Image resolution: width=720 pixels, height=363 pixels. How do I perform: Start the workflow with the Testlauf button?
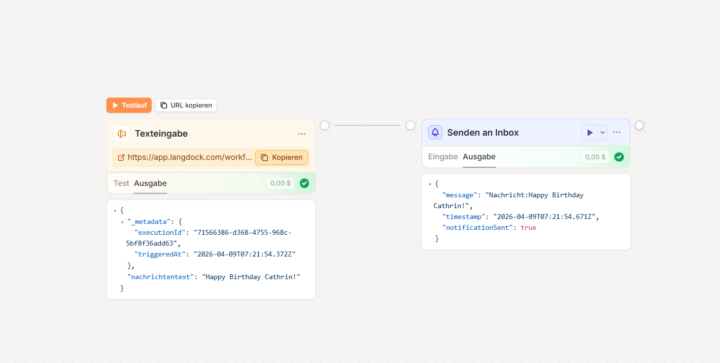click(129, 105)
